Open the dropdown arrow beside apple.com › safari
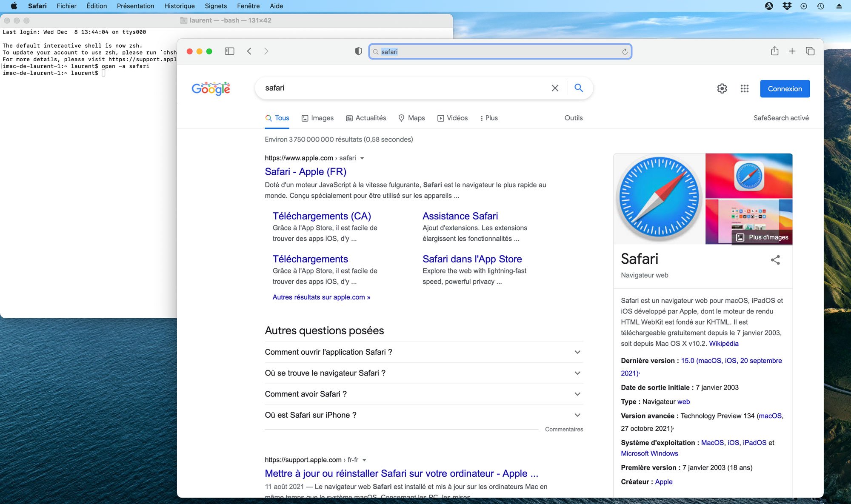This screenshot has height=504, width=851. pyautogui.click(x=362, y=158)
